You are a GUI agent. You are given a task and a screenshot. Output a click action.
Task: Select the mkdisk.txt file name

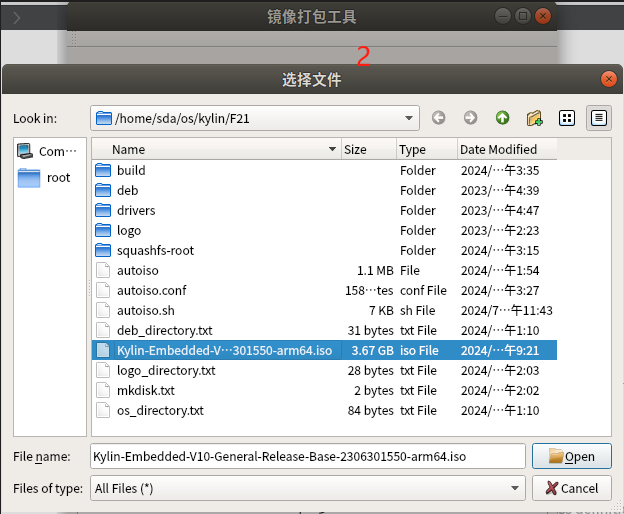point(146,390)
